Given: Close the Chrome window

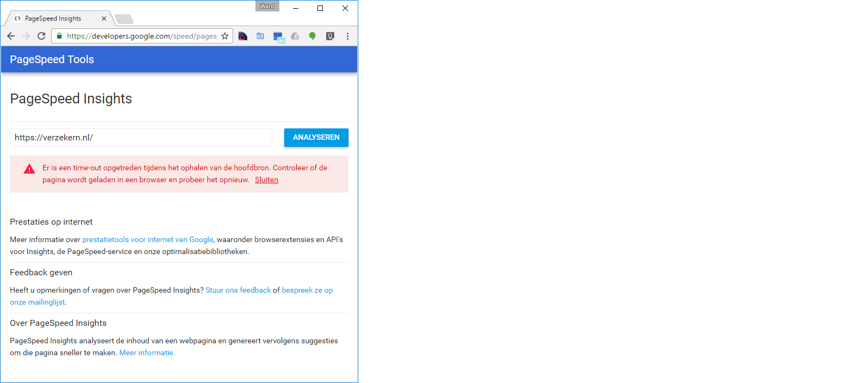Looking at the screenshot, I should [x=345, y=8].
